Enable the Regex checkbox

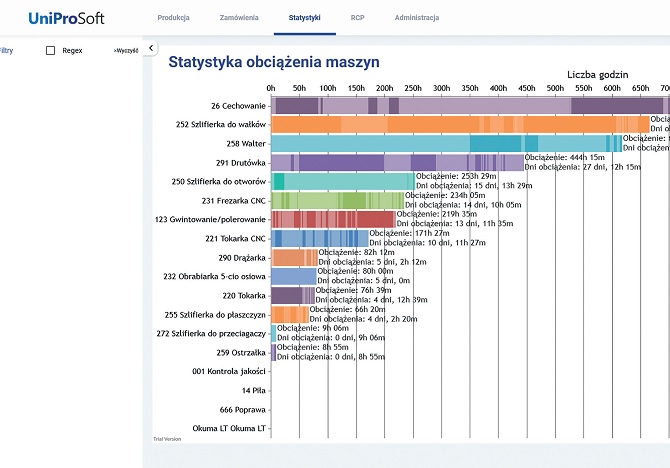51,50
